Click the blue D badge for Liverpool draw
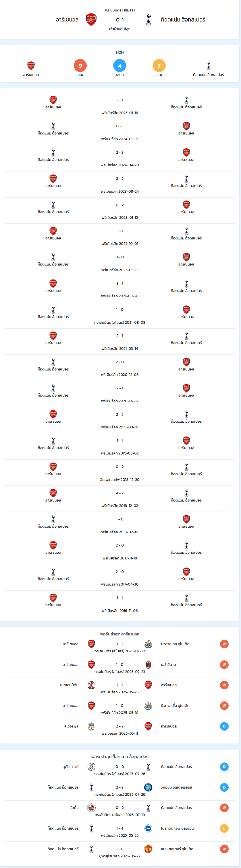This screenshot has width=241, height=868. 224,726
